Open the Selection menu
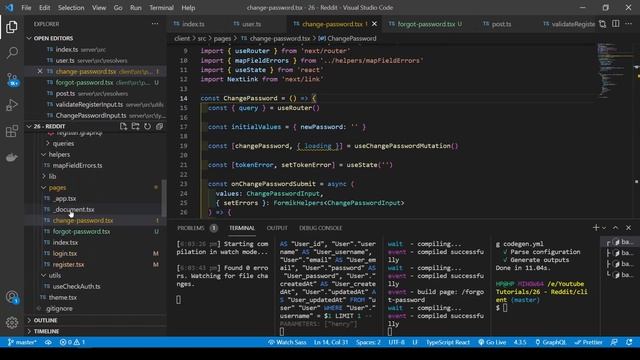 [71, 8]
